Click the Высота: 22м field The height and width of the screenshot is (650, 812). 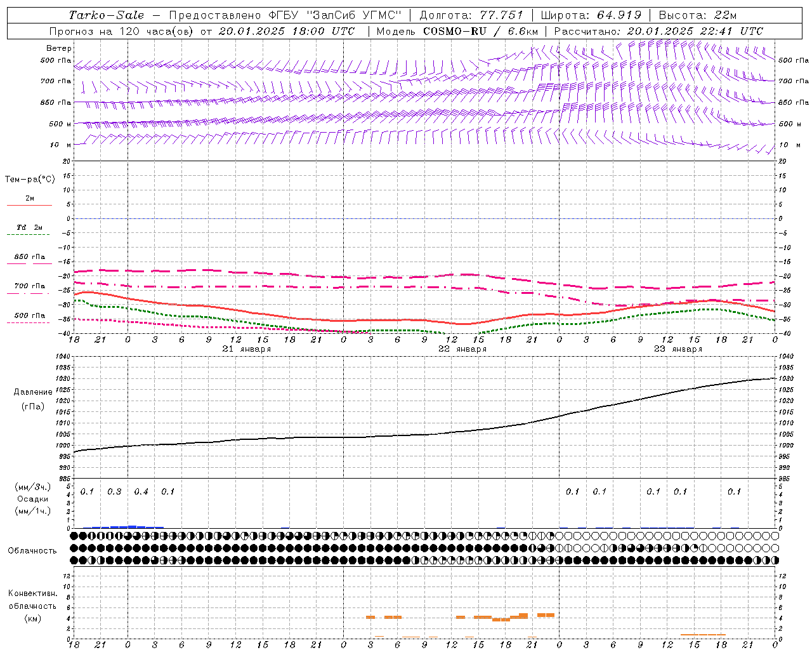coord(698,15)
